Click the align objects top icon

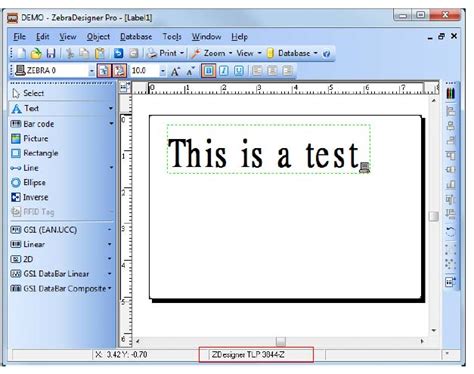(x=450, y=155)
